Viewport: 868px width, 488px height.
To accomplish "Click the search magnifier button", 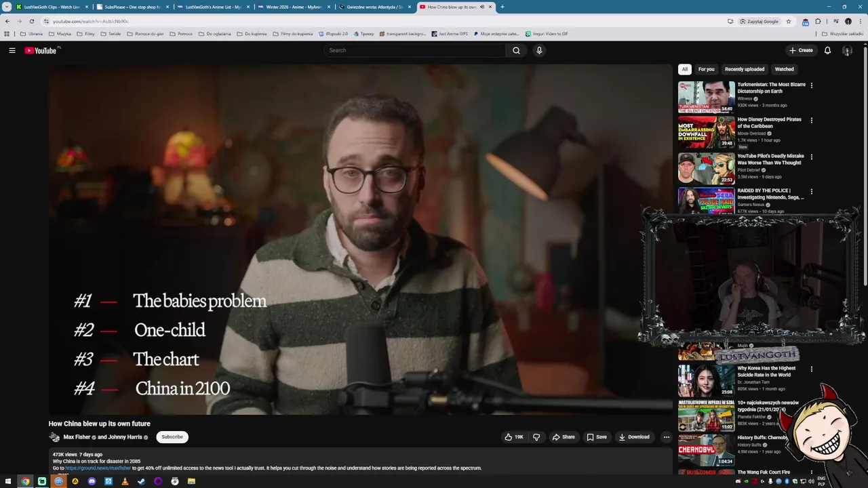I will [516, 50].
